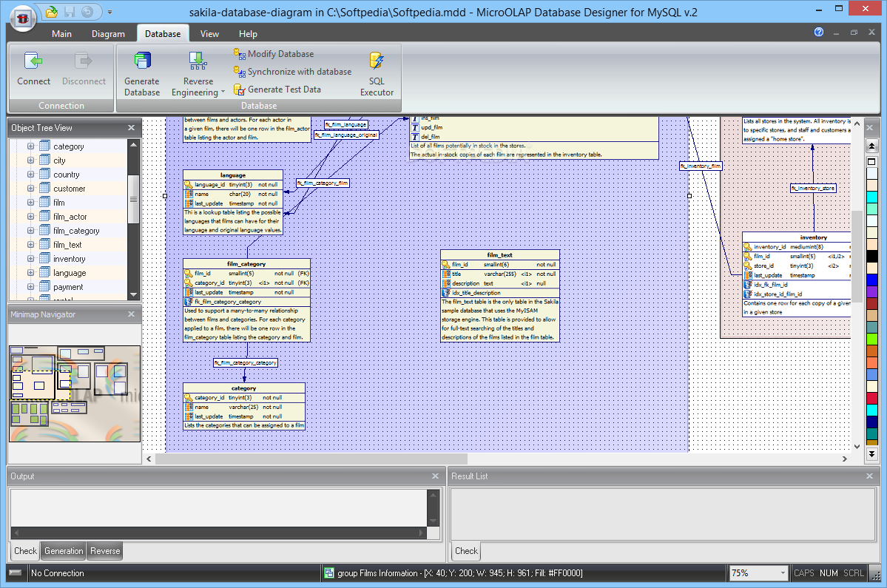Pick the lime green color swatch

coord(871,339)
